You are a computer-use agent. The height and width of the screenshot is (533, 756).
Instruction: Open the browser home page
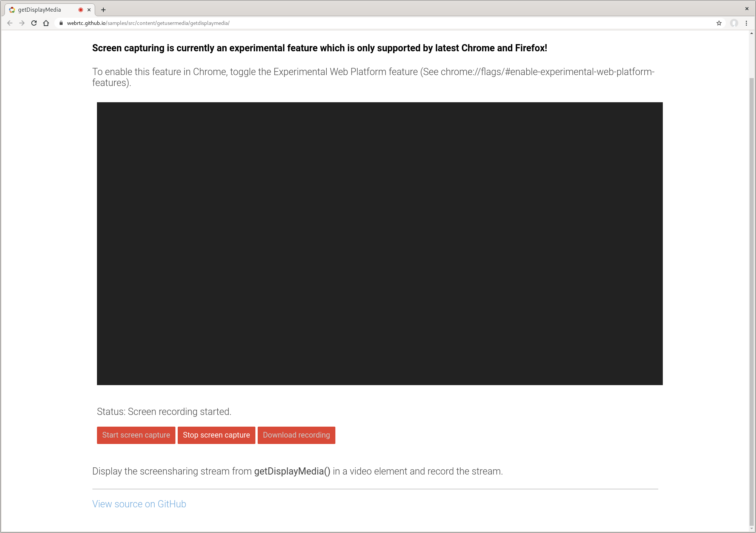46,23
